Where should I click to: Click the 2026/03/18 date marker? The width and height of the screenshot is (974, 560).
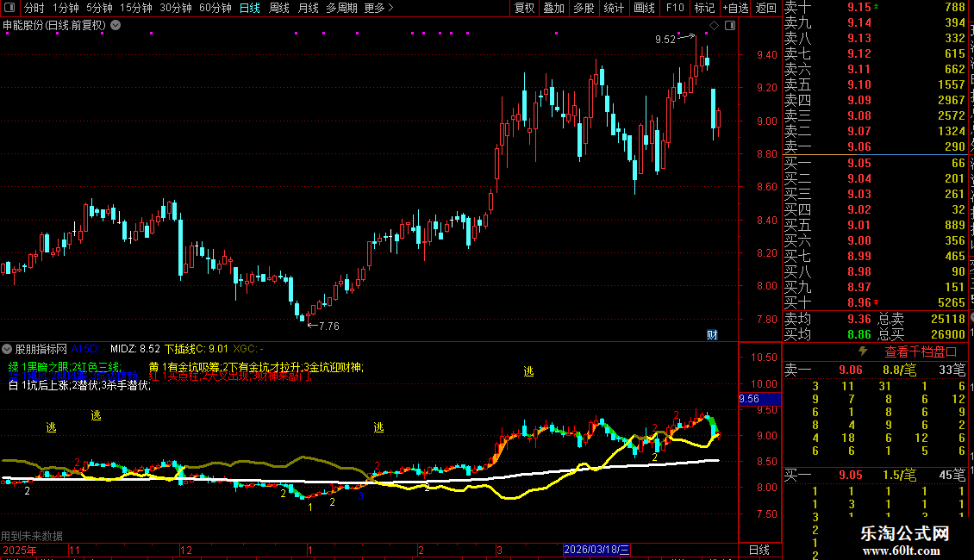(x=596, y=550)
